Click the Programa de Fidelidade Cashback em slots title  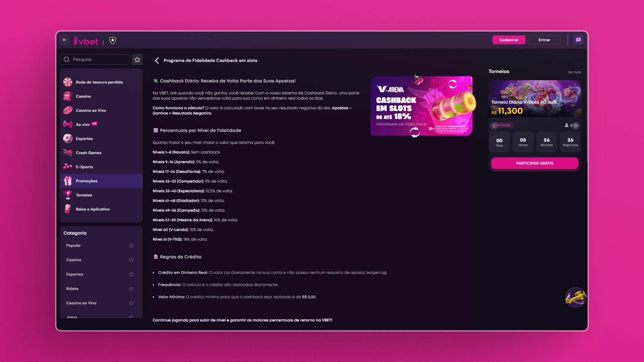[x=210, y=60]
